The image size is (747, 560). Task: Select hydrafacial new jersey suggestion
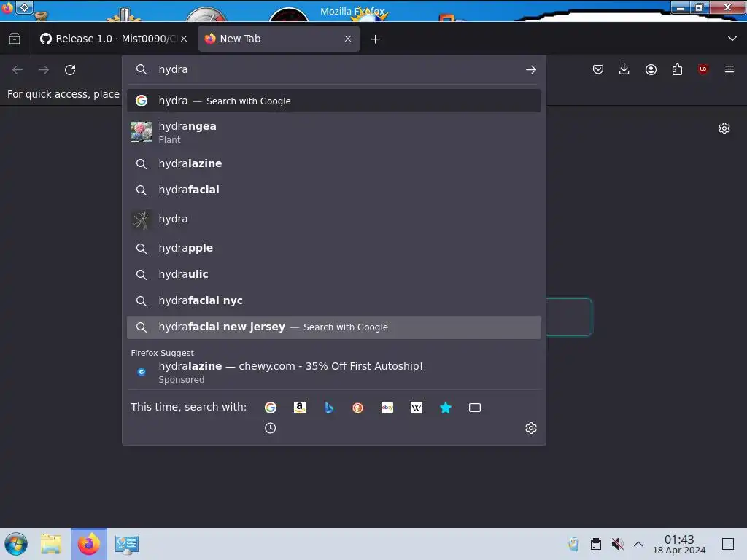tap(334, 327)
